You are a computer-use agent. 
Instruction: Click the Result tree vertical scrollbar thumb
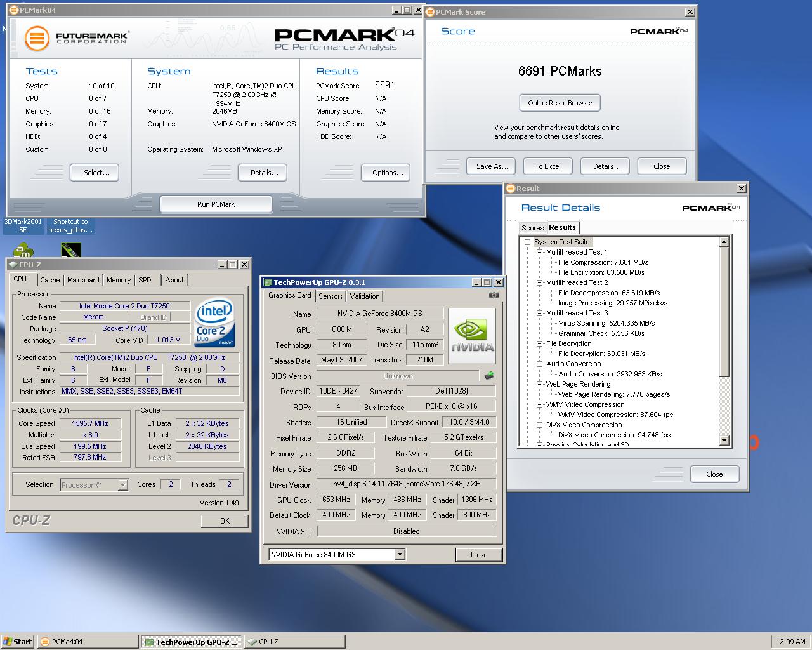click(x=724, y=312)
